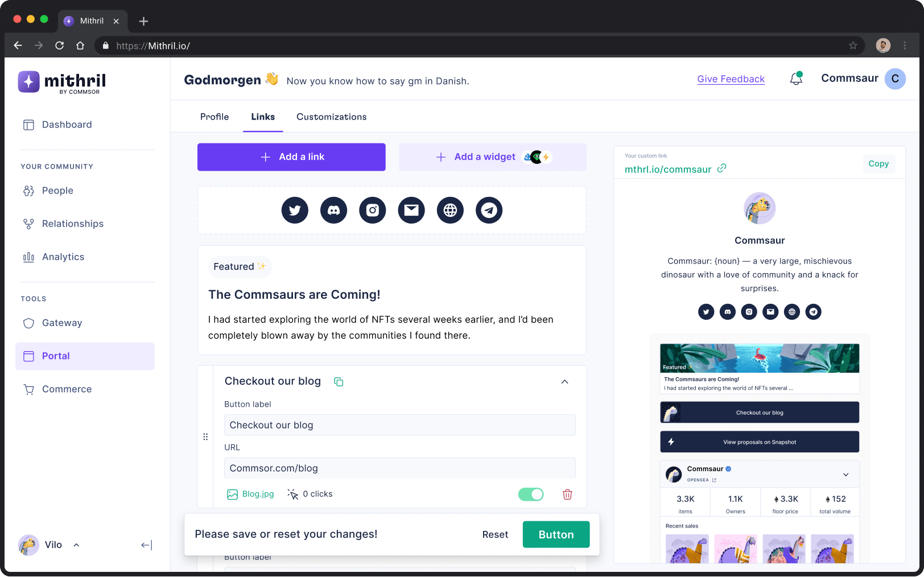Open Featured card in preview panel
This screenshot has height=577, width=924.
pyautogui.click(x=760, y=369)
